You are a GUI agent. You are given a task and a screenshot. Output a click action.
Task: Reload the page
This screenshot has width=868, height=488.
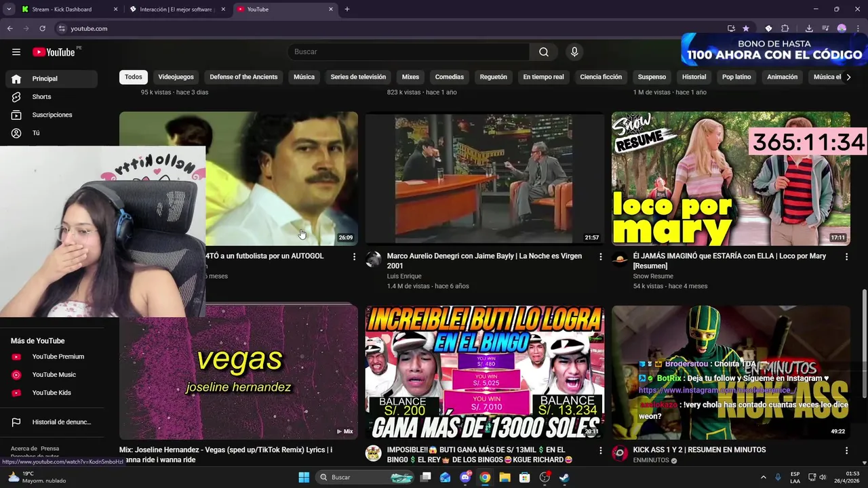click(x=42, y=28)
